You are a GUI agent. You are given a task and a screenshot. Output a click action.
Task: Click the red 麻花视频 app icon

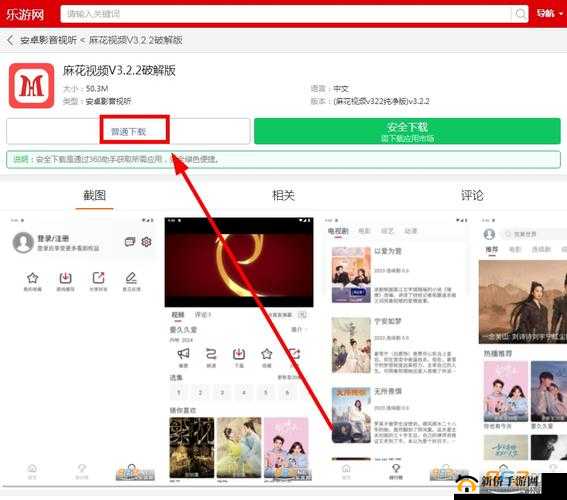pyautogui.click(x=31, y=86)
